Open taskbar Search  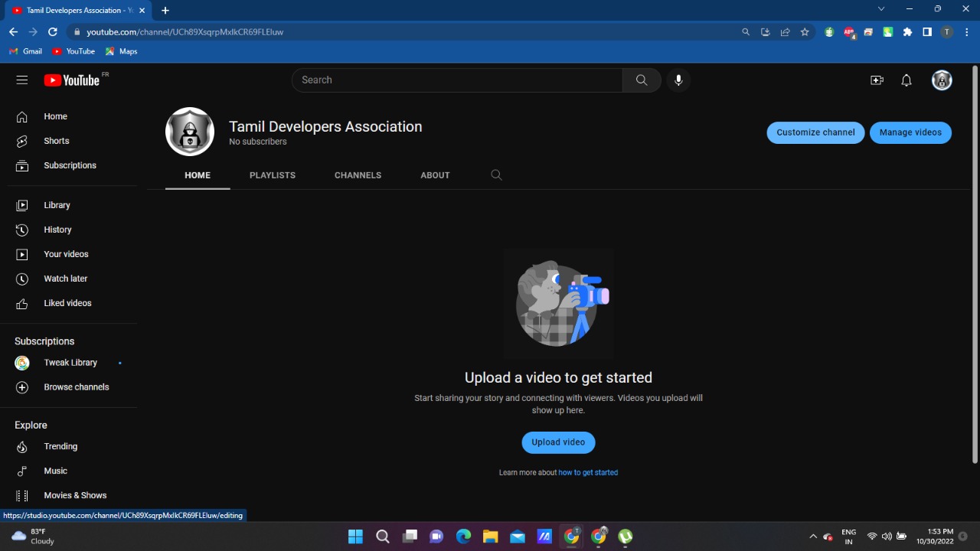coord(383,536)
